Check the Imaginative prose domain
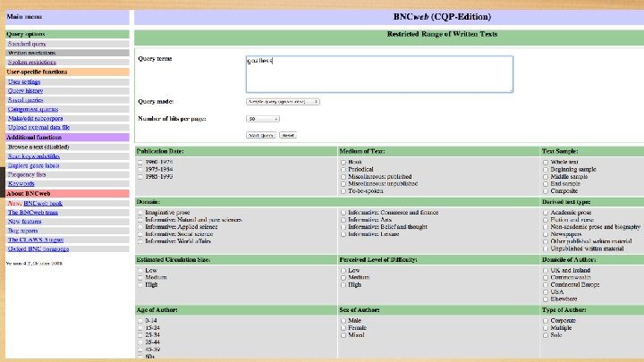This screenshot has height=362, width=644. (140, 213)
